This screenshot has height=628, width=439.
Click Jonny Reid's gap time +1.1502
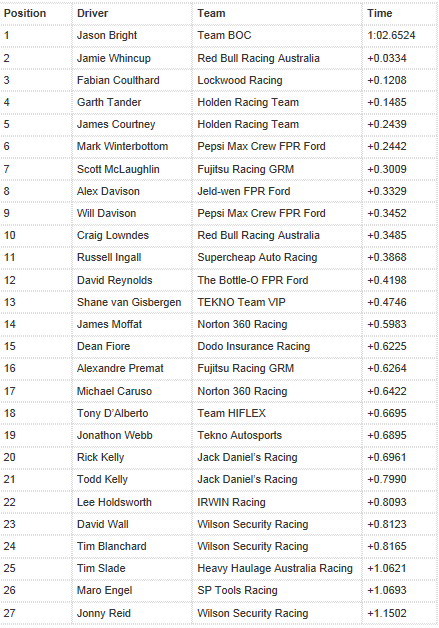pyautogui.click(x=387, y=613)
